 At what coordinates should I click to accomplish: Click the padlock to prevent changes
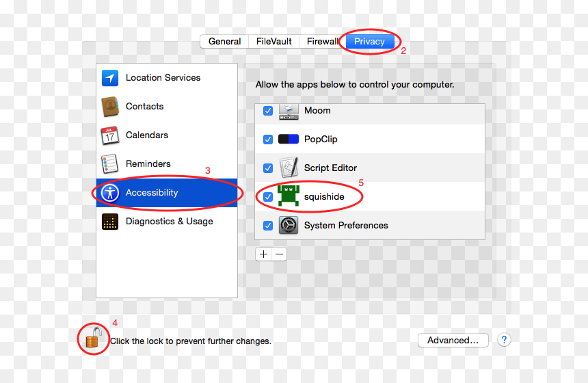pos(94,337)
